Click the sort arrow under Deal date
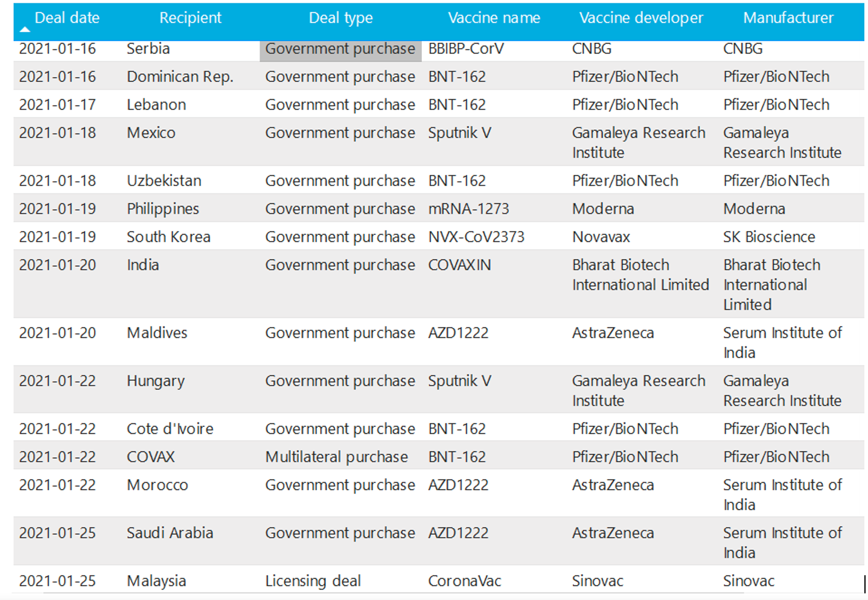The image size is (868, 600). pyautogui.click(x=25, y=30)
